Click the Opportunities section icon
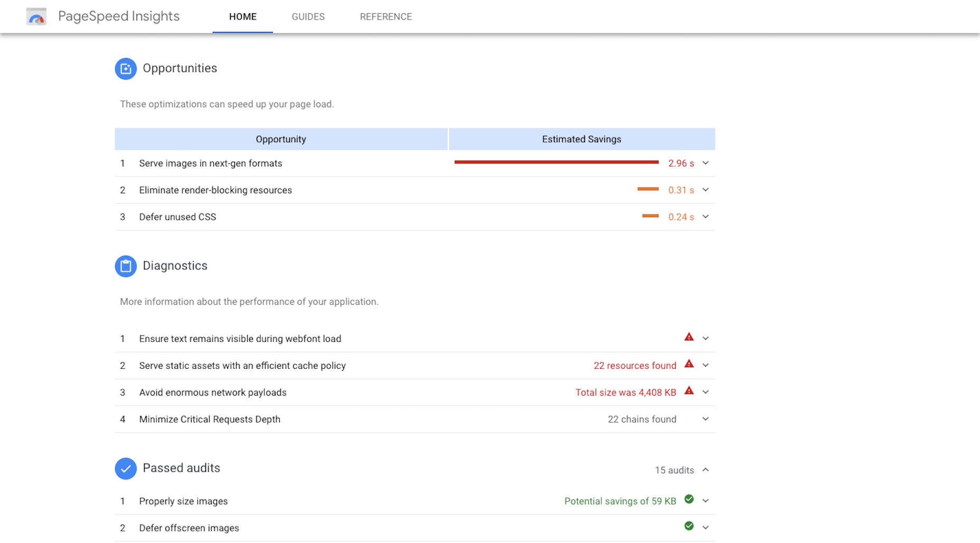 [x=126, y=69]
